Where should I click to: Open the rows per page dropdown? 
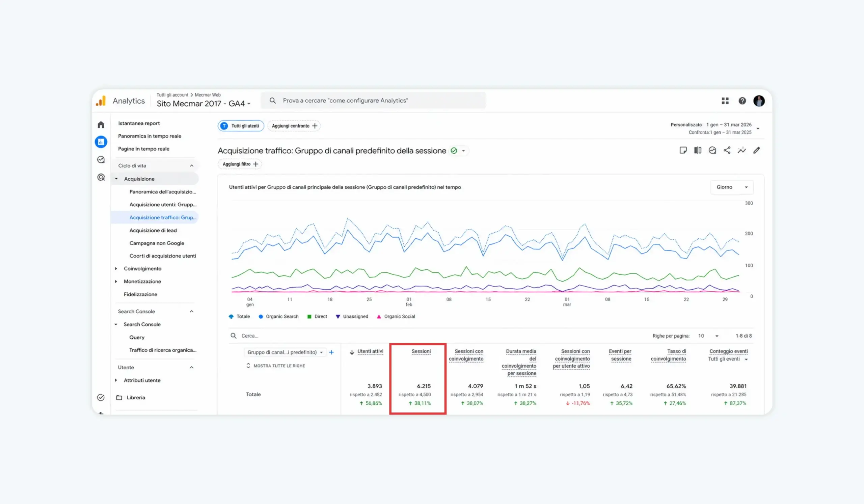tap(708, 336)
